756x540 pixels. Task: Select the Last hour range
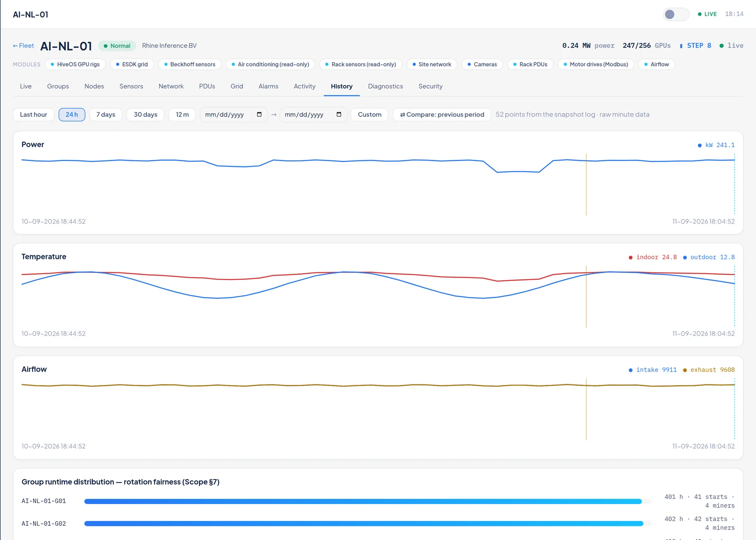coord(34,115)
